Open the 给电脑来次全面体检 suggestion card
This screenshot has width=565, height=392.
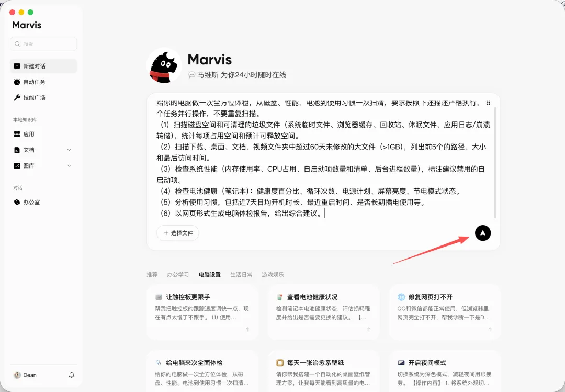(x=202, y=372)
